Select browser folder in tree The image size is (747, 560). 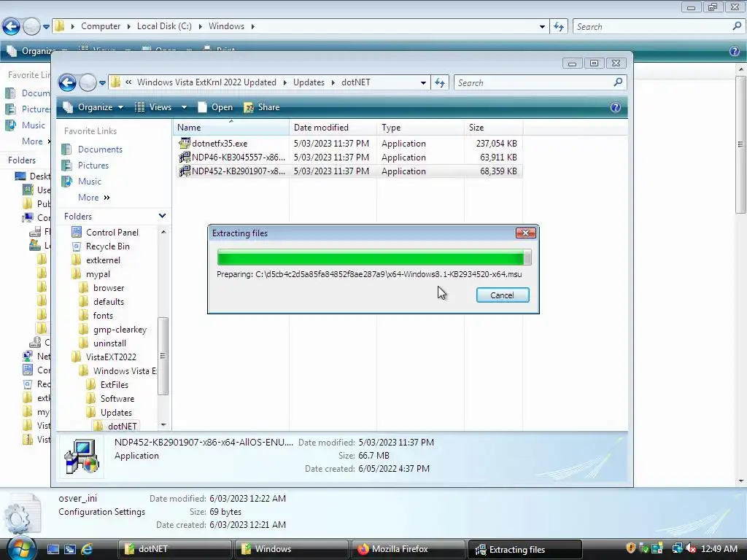pos(109,287)
